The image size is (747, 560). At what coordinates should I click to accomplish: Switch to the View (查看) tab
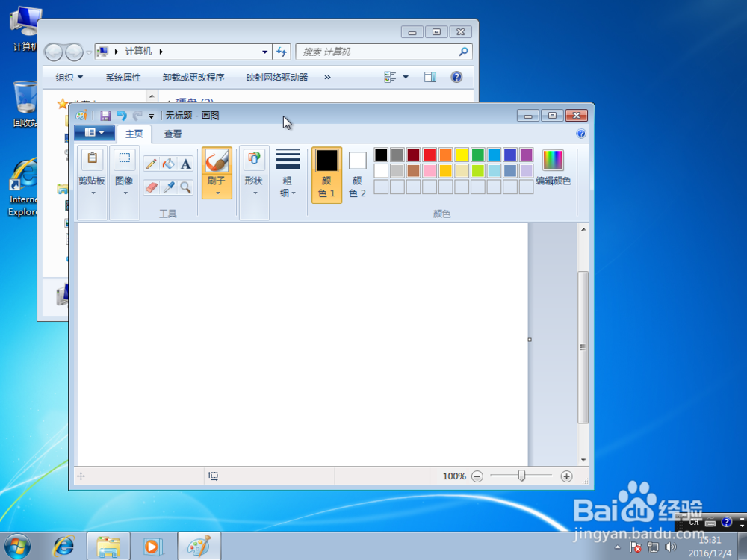click(x=173, y=134)
